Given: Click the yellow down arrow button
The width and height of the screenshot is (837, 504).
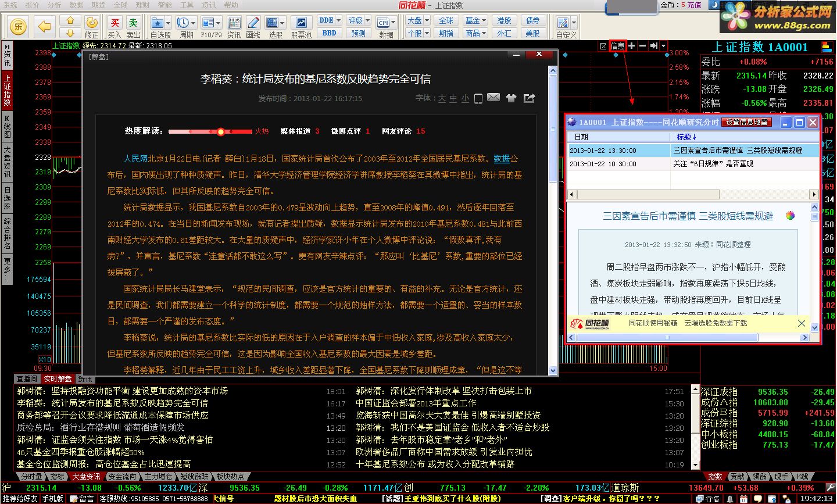Looking at the screenshot, I should pyautogui.click(x=70, y=33).
